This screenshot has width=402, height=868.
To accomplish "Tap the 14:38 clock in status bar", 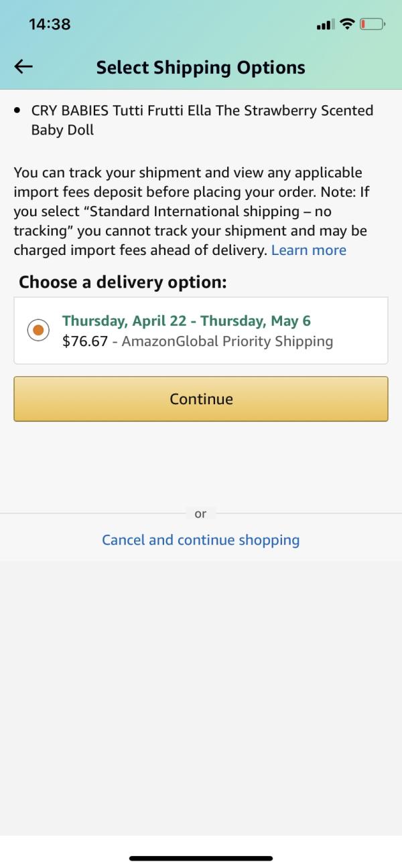I will pyautogui.click(x=50, y=25).
